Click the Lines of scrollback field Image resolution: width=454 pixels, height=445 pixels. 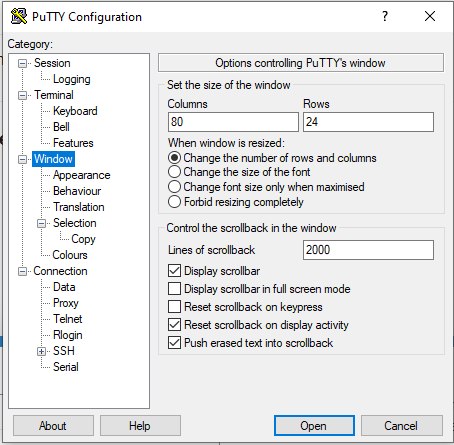[368, 250]
